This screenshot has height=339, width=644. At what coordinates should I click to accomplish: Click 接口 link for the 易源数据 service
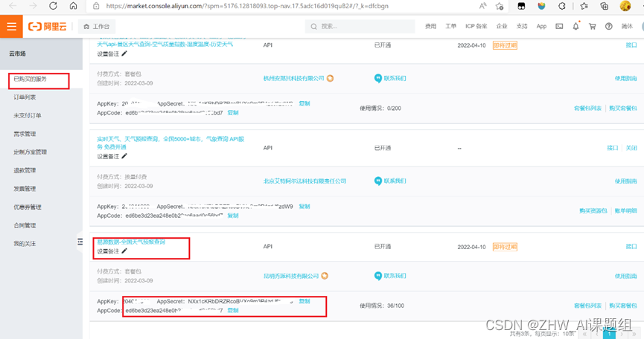pos(631,246)
